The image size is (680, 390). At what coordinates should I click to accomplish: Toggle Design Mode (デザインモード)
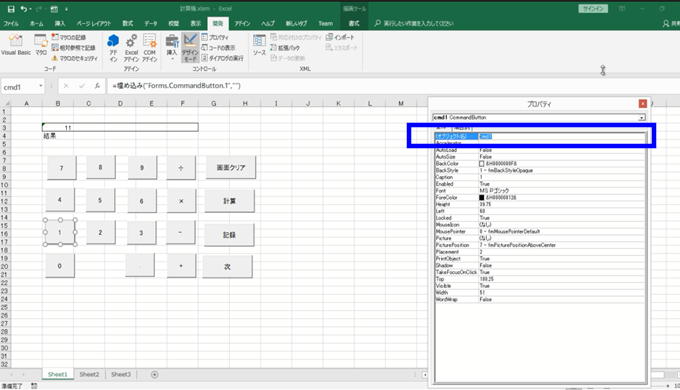point(190,47)
